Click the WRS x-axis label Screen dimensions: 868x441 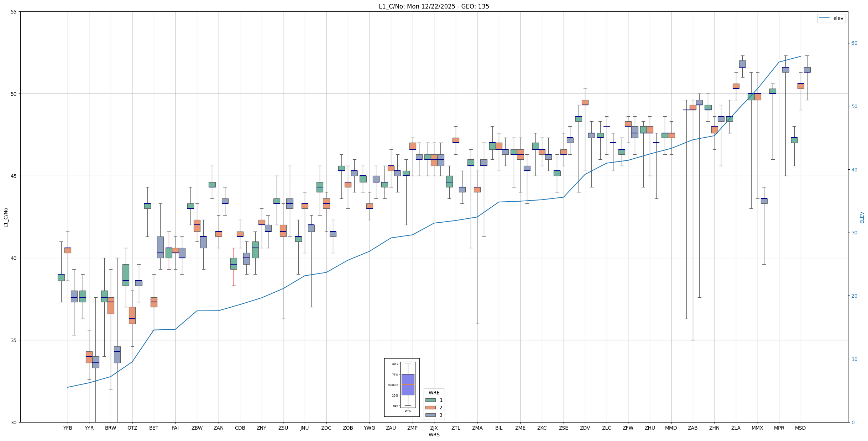(434, 435)
